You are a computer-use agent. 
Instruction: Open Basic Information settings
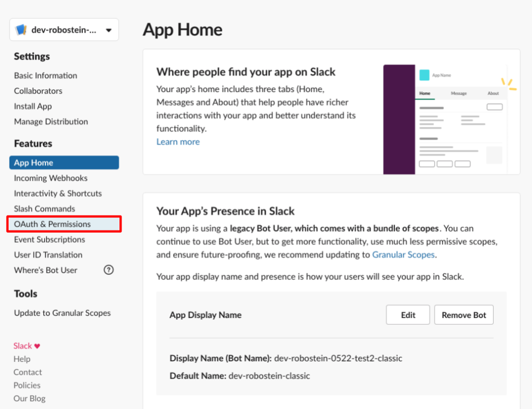click(45, 75)
